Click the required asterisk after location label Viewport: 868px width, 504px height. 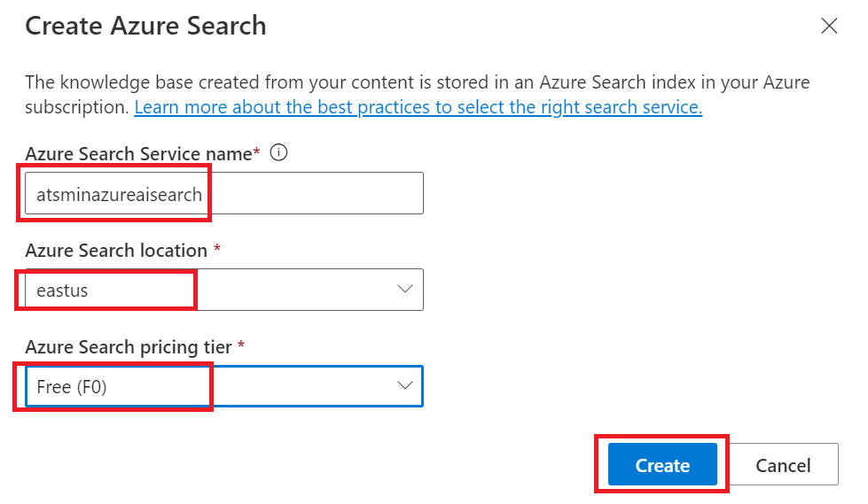tap(217, 247)
